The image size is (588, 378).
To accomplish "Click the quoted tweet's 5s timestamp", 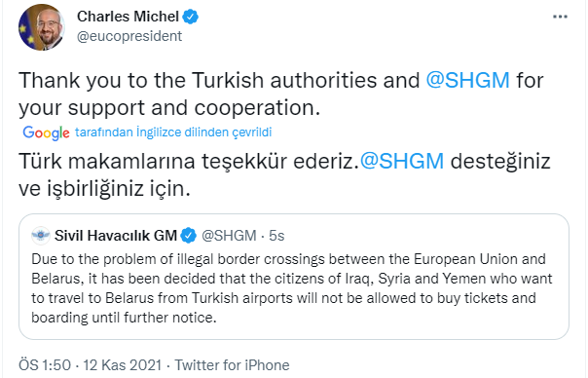I will click(x=276, y=236).
